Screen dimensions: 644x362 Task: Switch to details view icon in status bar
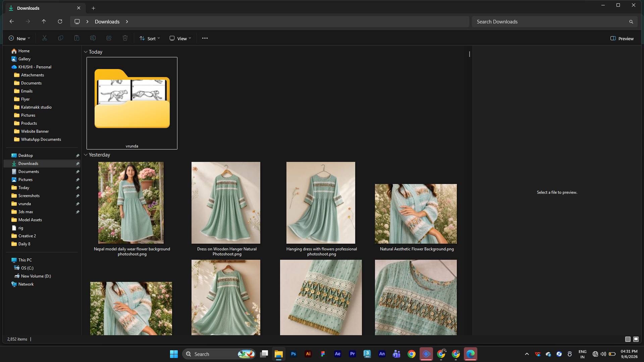[x=628, y=339]
